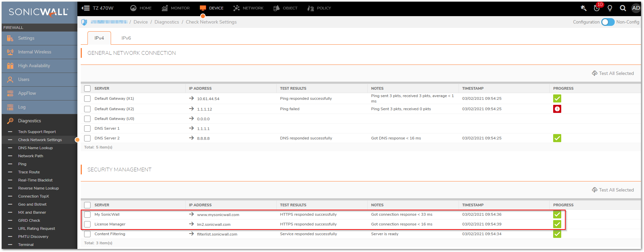Expand the Users sidebar section

[24, 80]
